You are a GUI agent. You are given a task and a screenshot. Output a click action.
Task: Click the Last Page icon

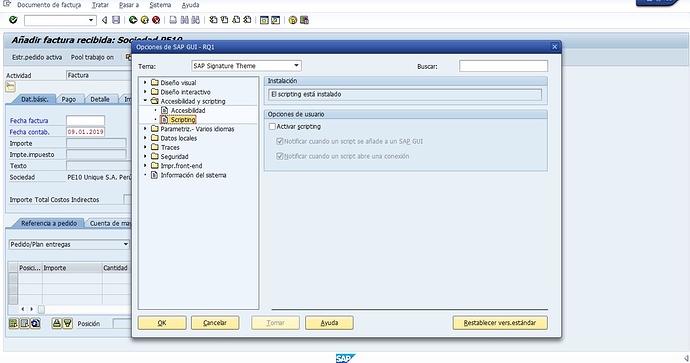[x=247, y=20]
